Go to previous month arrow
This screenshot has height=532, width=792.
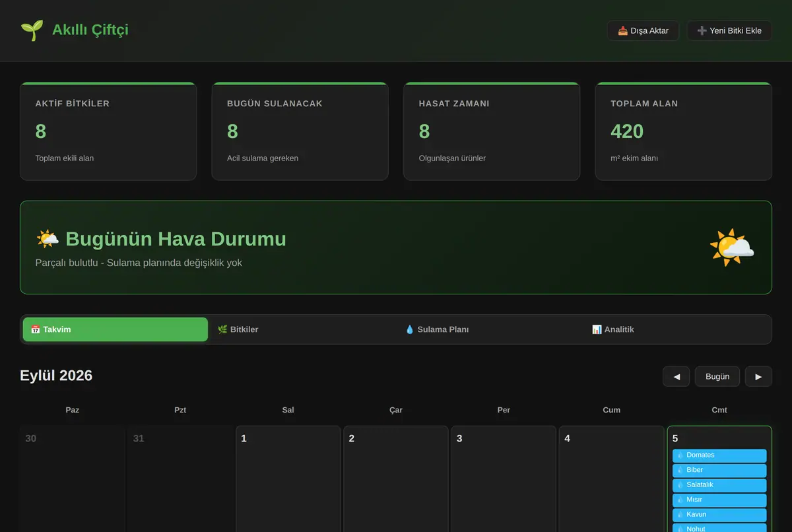click(x=676, y=376)
